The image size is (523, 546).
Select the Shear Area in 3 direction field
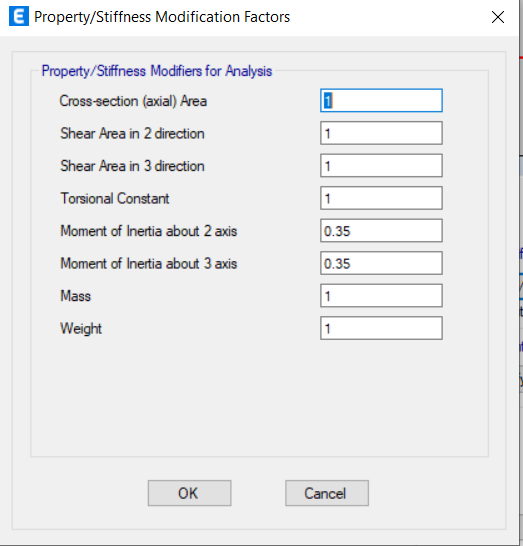pyautogui.click(x=381, y=165)
